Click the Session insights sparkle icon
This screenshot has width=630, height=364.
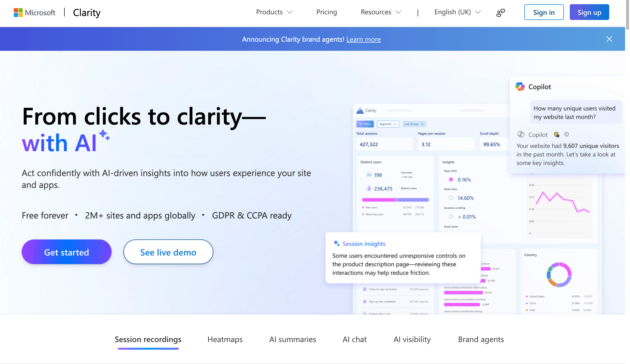coord(336,243)
